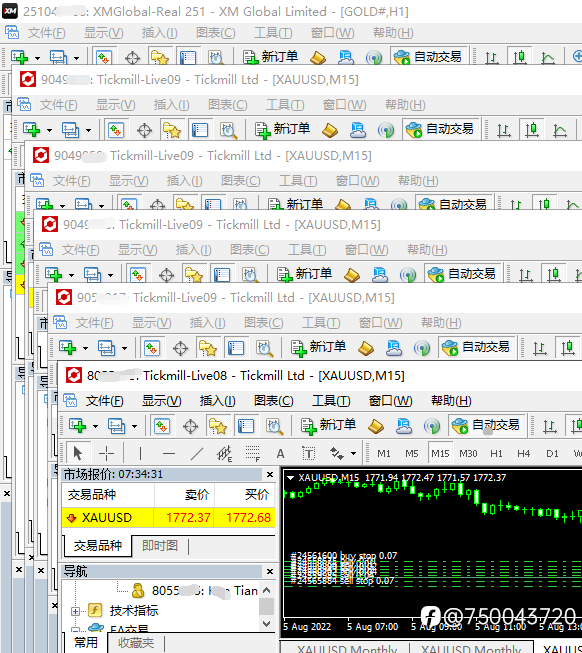Switch chart to D1 timeframe
The height and width of the screenshot is (653, 582).
click(x=552, y=453)
